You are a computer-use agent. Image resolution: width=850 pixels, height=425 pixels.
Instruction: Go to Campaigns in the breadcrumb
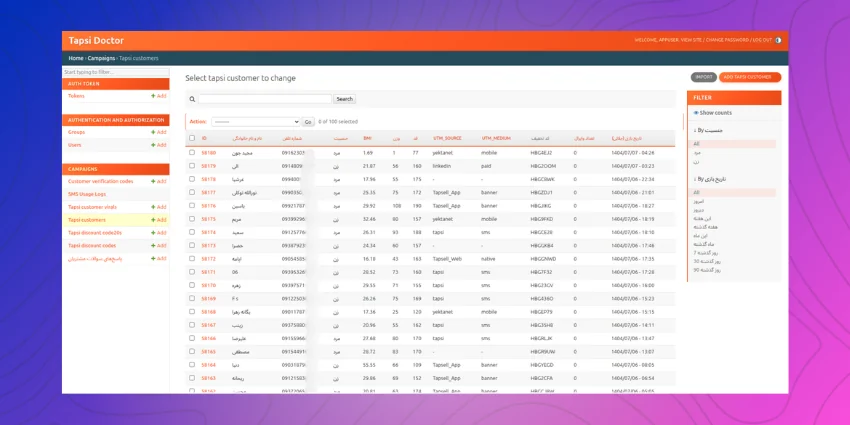(x=101, y=58)
